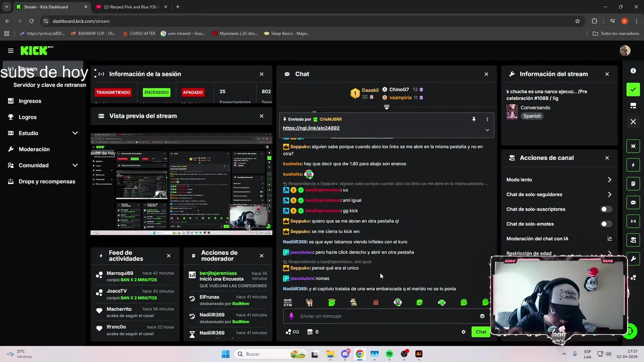The height and width of the screenshot is (362, 644).
Task: Close the Acciones de moderador panel
Action: (x=262, y=256)
